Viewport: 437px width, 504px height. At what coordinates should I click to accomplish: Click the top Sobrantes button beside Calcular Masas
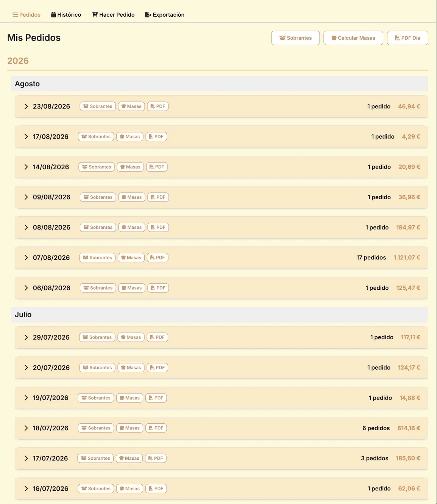(x=295, y=38)
